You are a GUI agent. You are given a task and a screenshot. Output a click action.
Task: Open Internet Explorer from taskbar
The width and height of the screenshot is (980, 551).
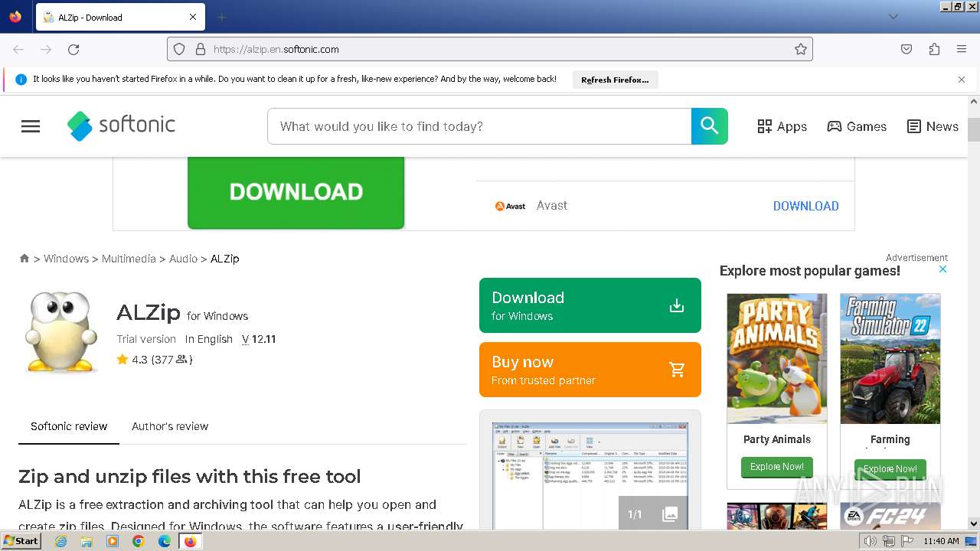(x=60, y=541)
